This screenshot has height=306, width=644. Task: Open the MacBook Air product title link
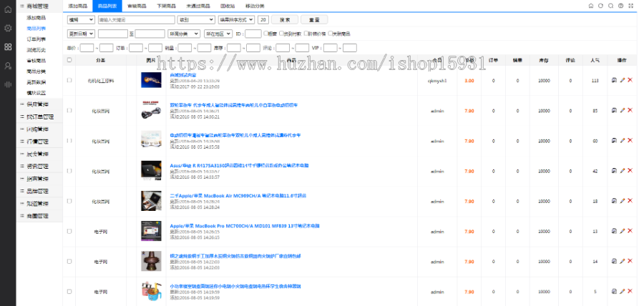click(238, 196)
